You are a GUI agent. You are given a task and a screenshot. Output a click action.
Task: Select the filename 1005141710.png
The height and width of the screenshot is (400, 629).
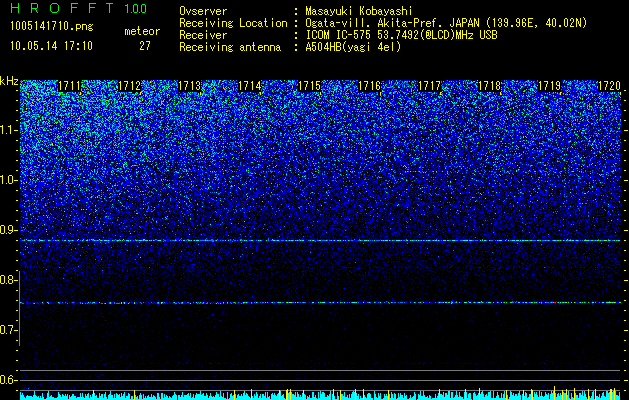52,27
